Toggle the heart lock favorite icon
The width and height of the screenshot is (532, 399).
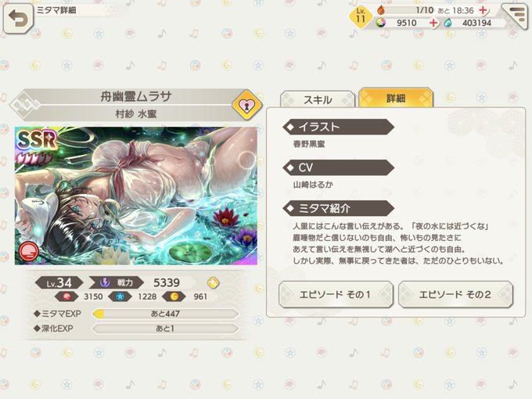point(247,105)
